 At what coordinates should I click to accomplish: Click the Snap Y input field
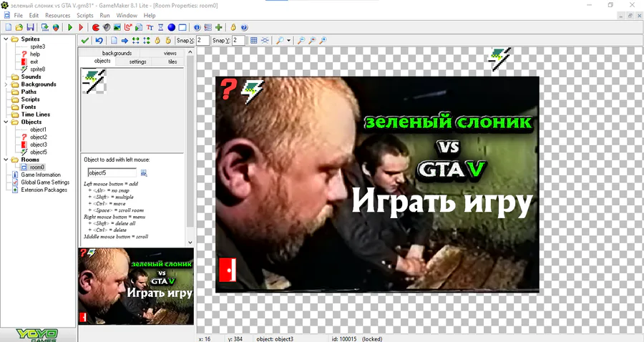coord(238,40)
